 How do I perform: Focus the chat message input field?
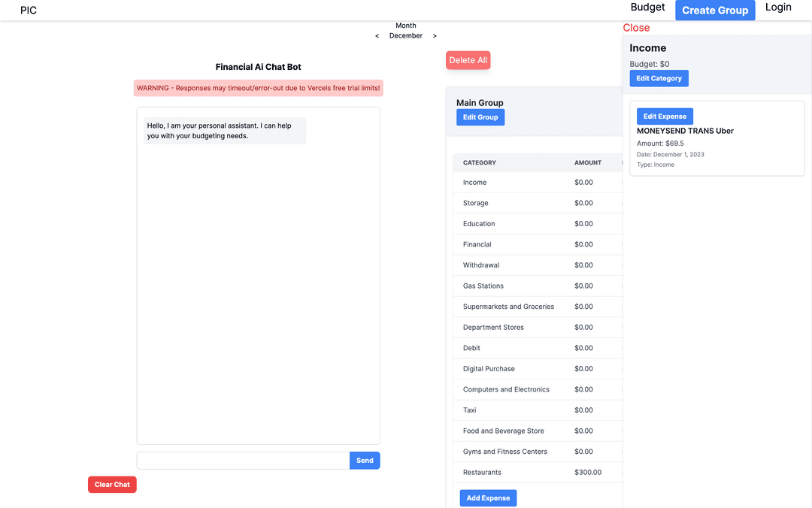pyautogui.click(x=243, y=461)
